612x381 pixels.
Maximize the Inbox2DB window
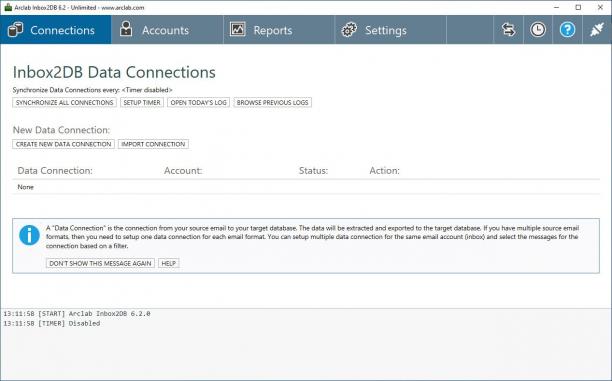tap(578, 7)
